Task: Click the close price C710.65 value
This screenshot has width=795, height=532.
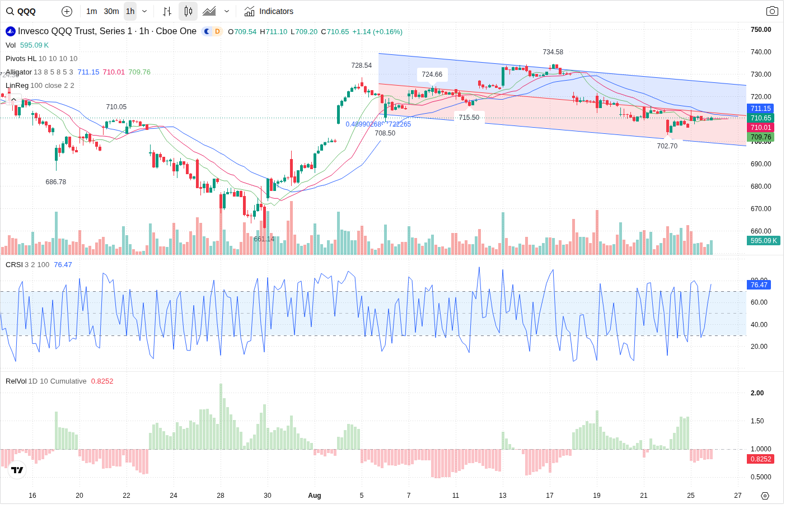Action: tap(335, 32)
